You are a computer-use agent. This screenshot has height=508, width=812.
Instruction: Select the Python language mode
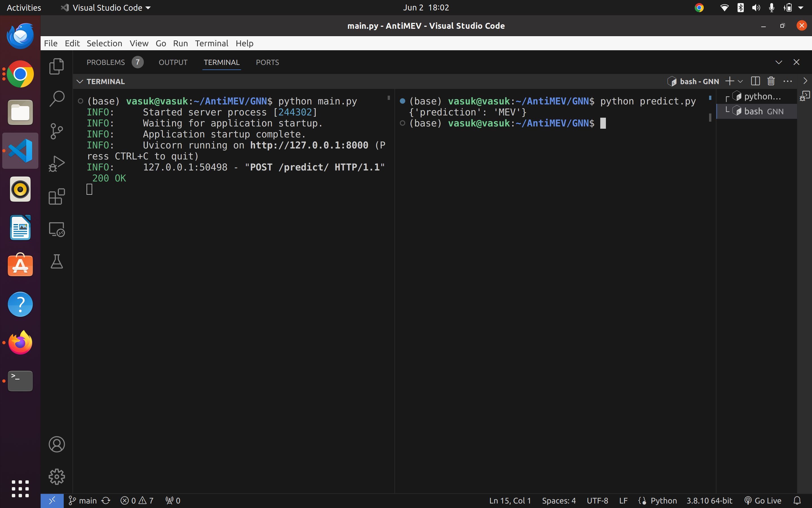coord(663,501)
